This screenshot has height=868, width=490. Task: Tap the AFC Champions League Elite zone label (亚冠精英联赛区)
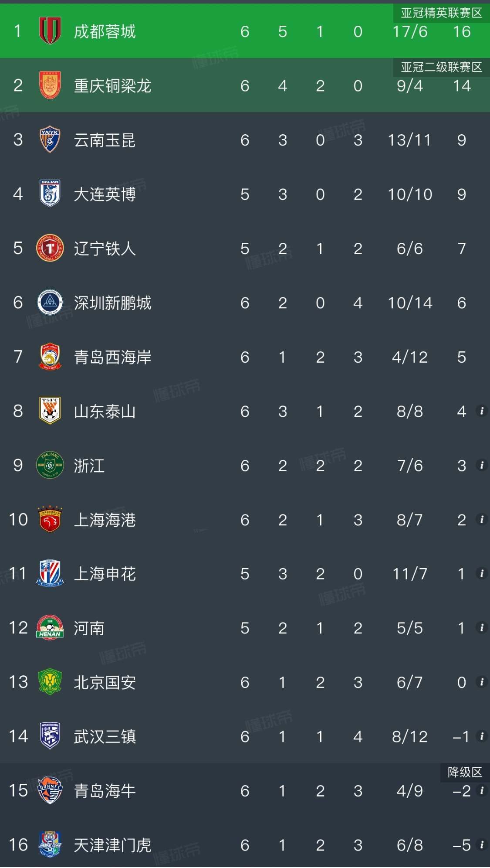441,13
